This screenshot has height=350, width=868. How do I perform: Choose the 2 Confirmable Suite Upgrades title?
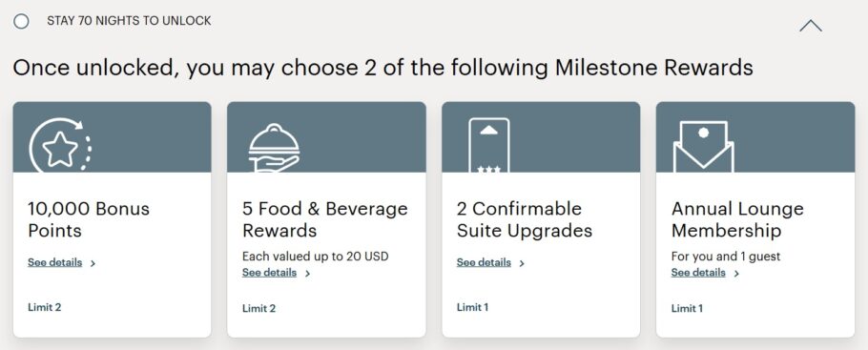(525, 219)
